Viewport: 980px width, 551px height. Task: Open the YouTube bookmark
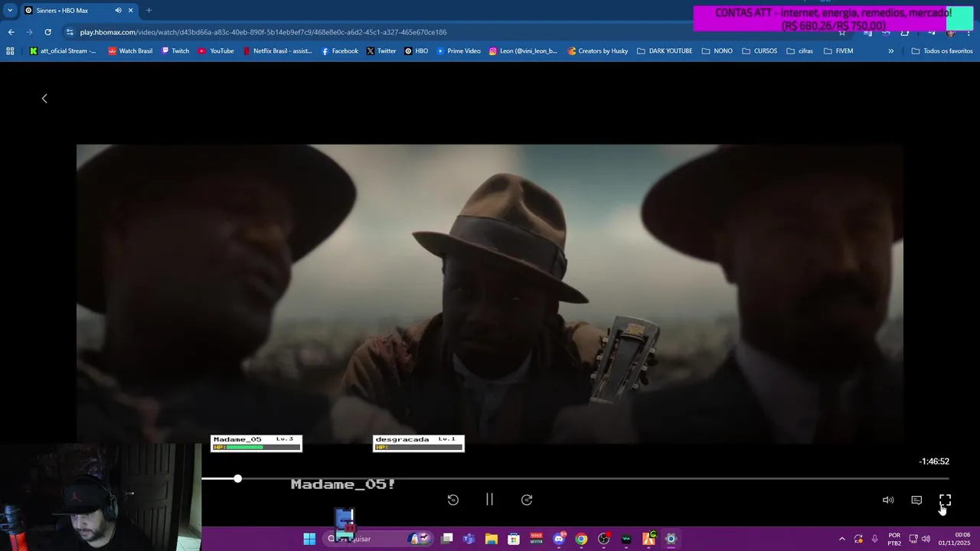pyautogui.click(x=216, y=51)
